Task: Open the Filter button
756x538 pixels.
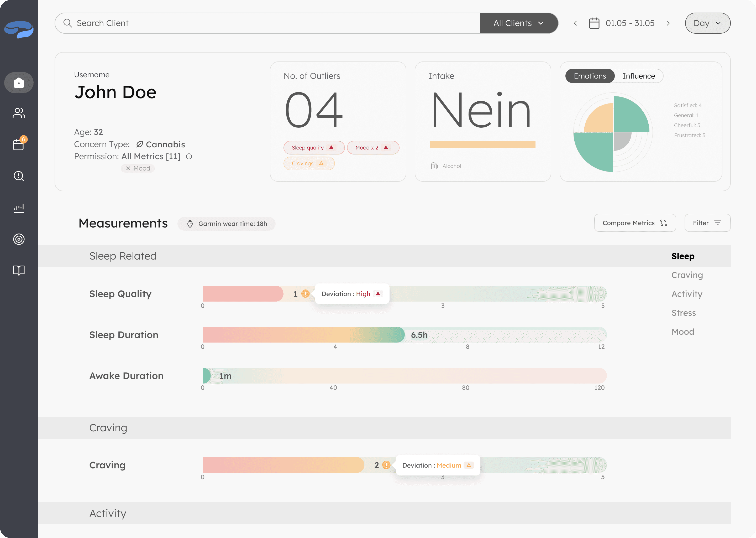Action: [707, 223]
